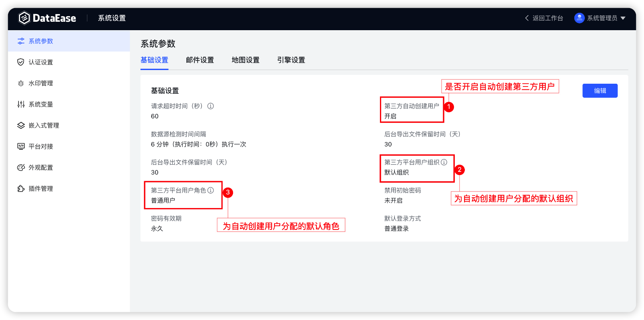Open 水印管理 in the sidebar
644x320 pixels.
click(x=69, y=83)
